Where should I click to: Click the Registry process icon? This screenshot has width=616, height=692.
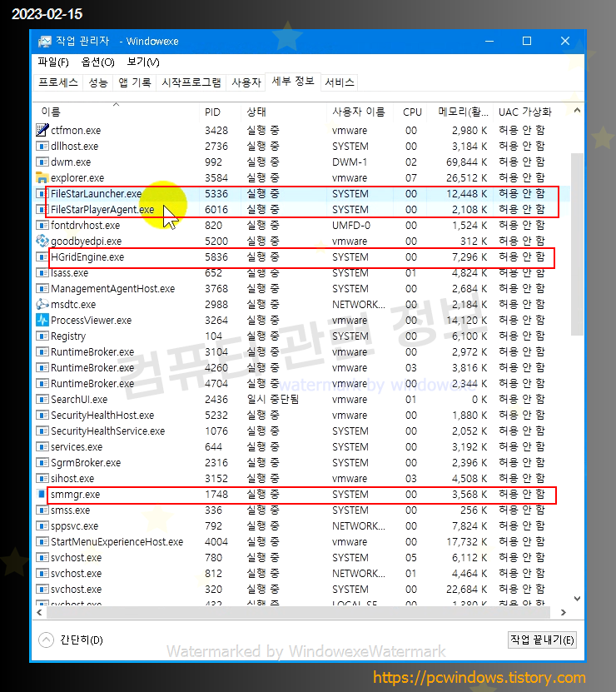click(x=42, y=336)
